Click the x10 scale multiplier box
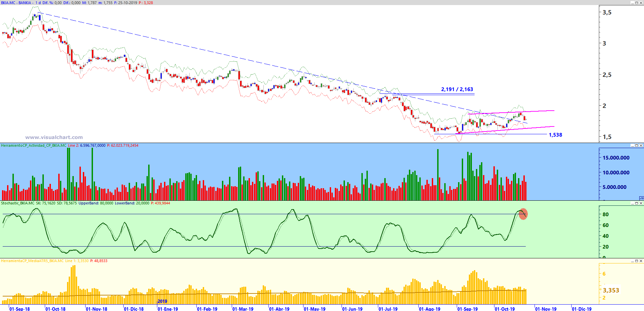644x311 pixels. coord(641,198)
